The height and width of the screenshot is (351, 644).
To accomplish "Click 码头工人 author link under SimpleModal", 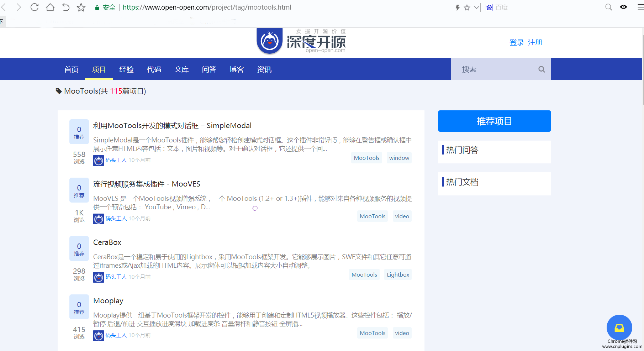I will tap(116, 160).
